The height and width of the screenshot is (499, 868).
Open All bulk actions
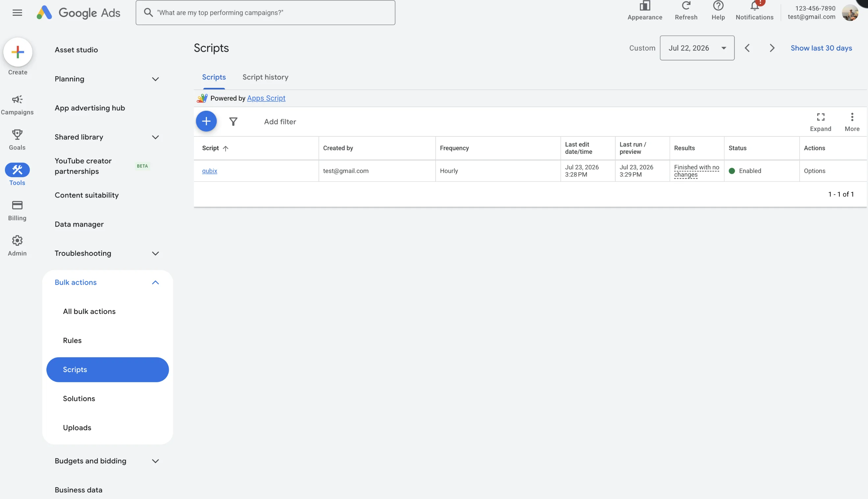(x=89, y=312)
